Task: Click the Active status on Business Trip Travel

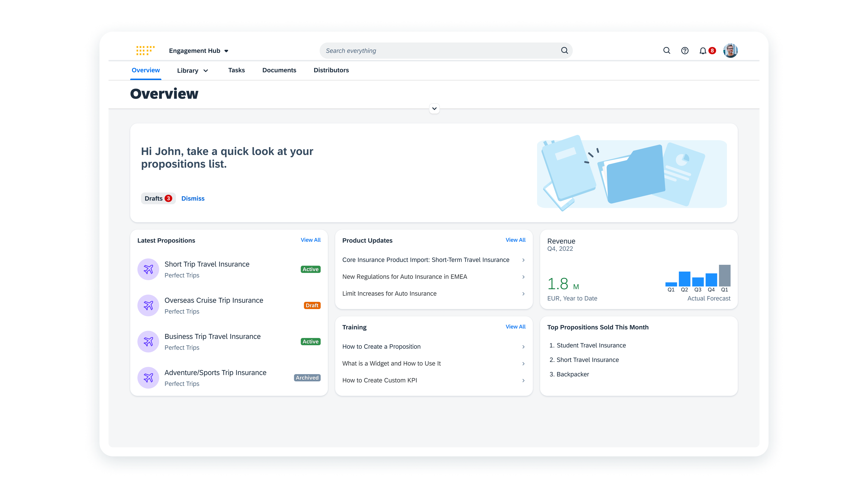Action: coord(310,342)
